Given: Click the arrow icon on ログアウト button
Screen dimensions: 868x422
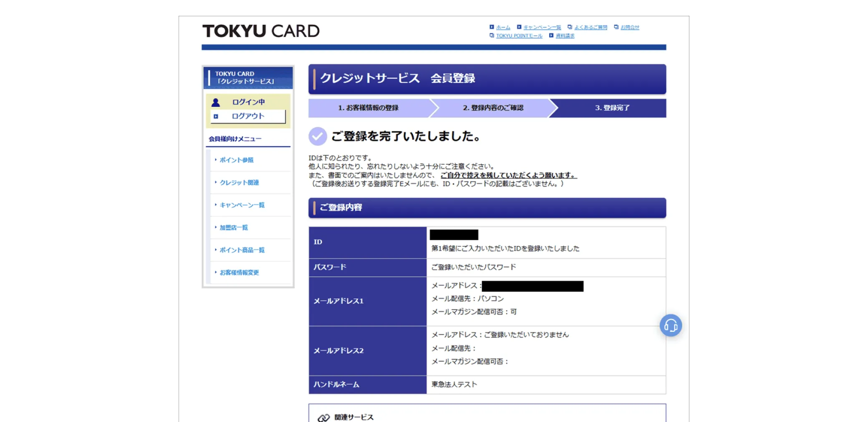Looking at the screenshot, I should click(216, 116).
